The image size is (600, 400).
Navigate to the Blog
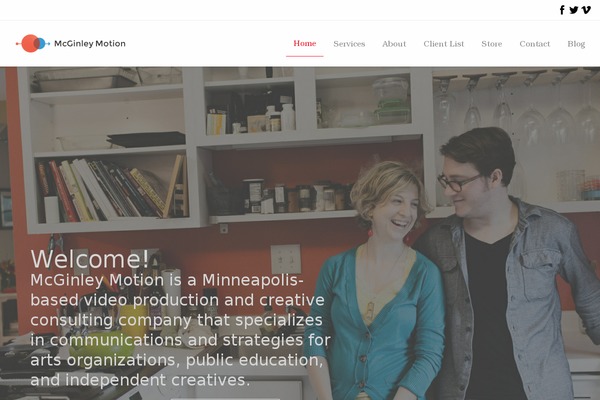click(x=576, y=44)
